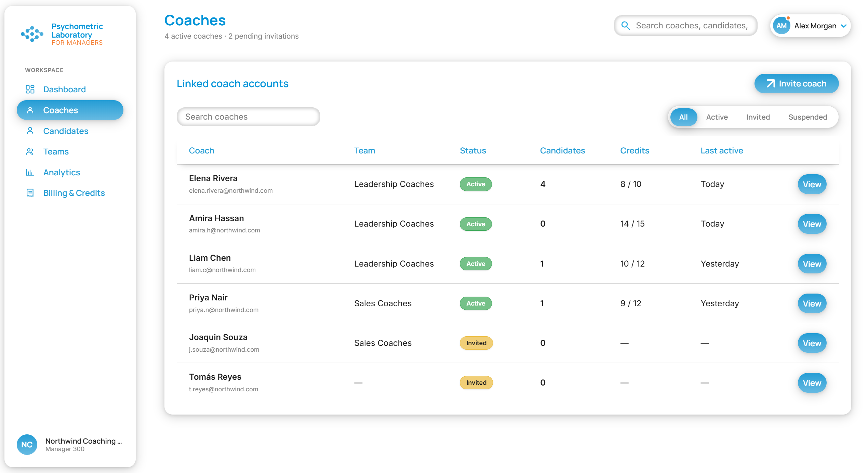Open Billing & Credits
This screenshot has height=473, width=868.
click(x=70, y=193)
